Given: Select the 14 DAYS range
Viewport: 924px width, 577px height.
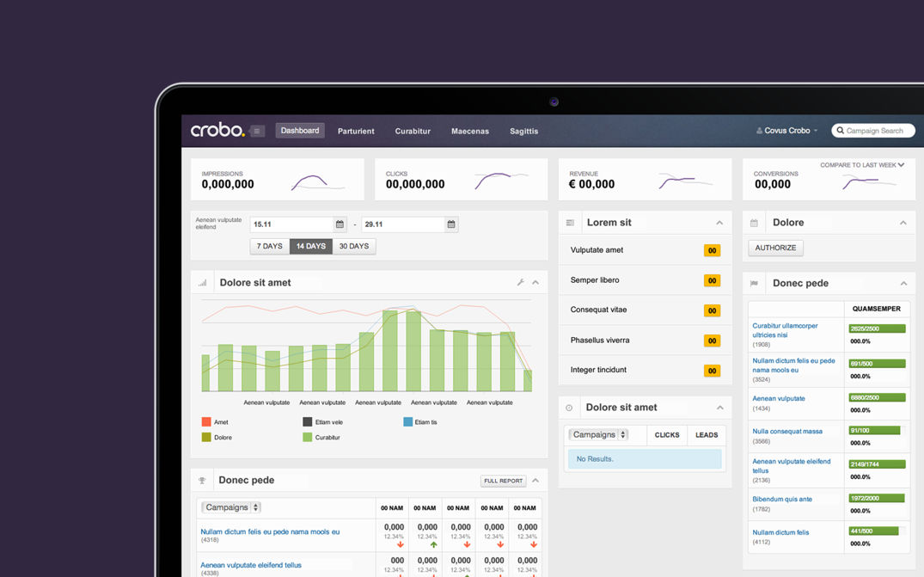Looking at the screenshot, I should (x=311, y=246).
